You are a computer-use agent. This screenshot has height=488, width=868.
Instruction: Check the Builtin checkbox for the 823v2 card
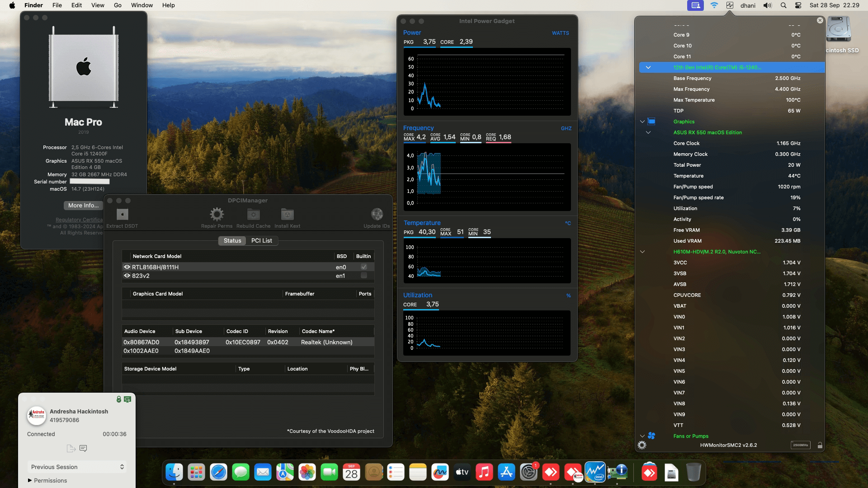tap(363, 276)
